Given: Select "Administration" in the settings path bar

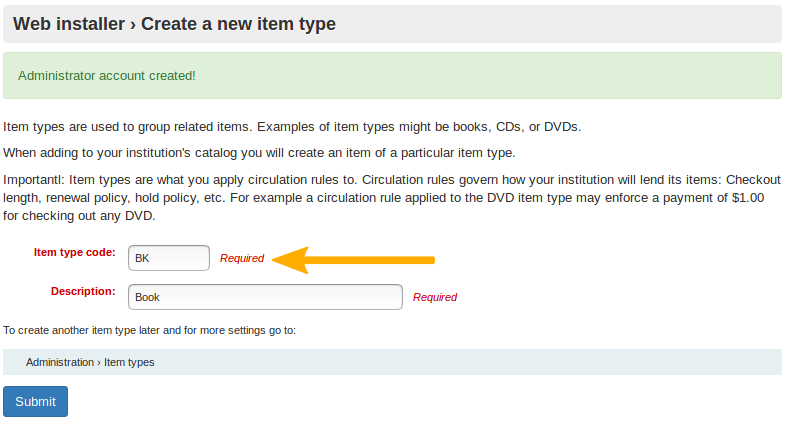Looking at the screenshot, I should pyautogui.click(x=59, y=362).
